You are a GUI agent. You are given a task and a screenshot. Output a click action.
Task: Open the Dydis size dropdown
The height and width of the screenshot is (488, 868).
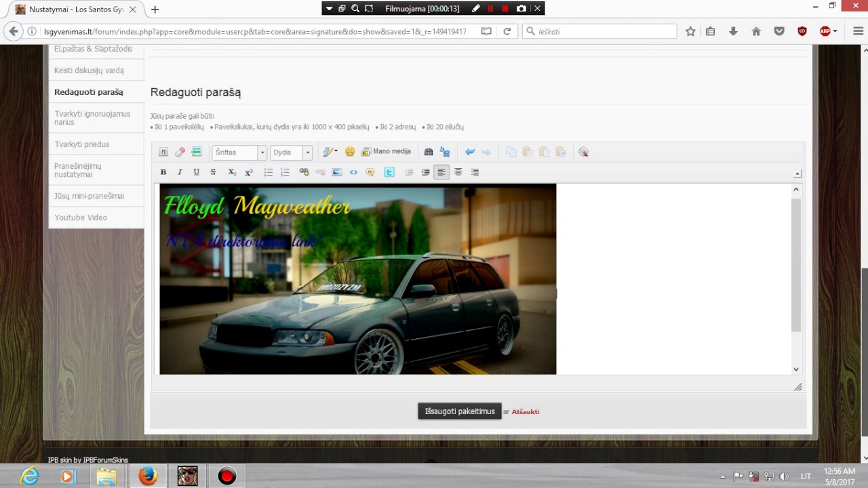pyautogui.click(x=291, y=152)
